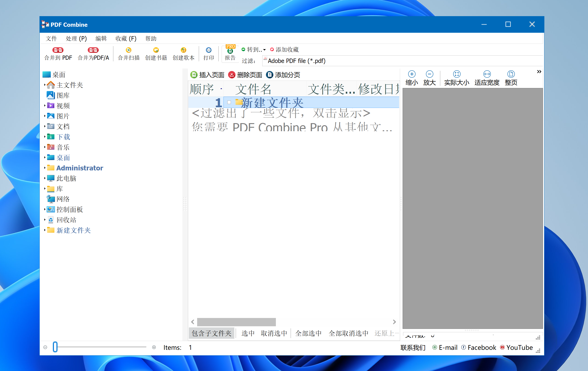Click the Uncheck (取消选中) button
The image size is (588, 371).
click(x=274, y=333)
